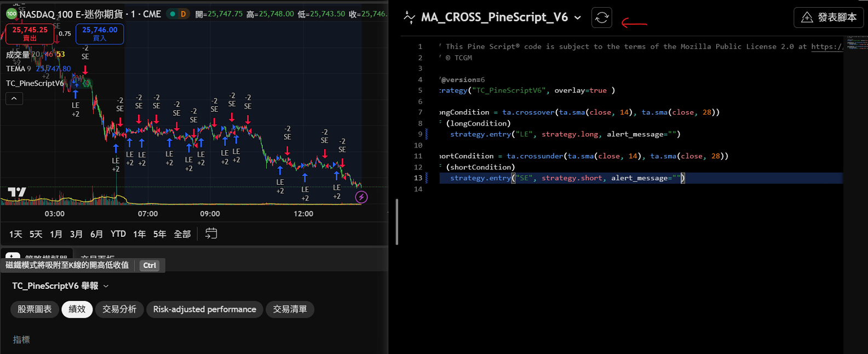Open the go-to-date calendar icon
This screenshot has width=868, height=354.
(x=211, y=233)
